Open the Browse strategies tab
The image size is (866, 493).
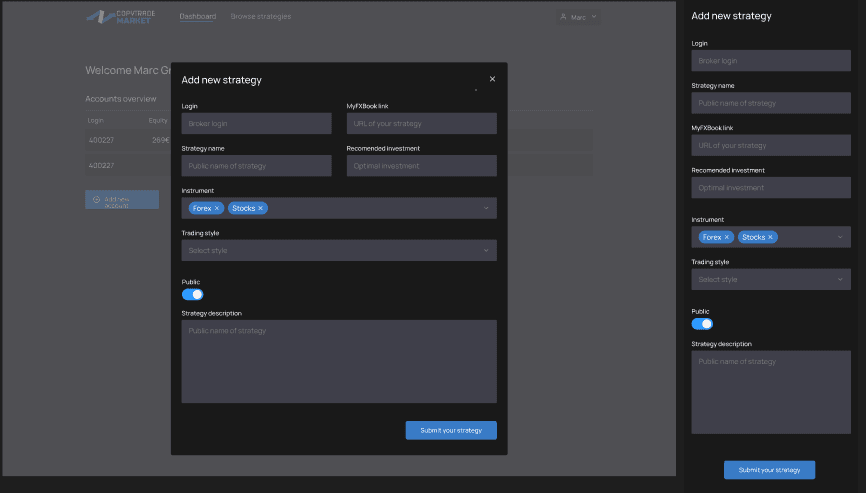pos(261,17)
